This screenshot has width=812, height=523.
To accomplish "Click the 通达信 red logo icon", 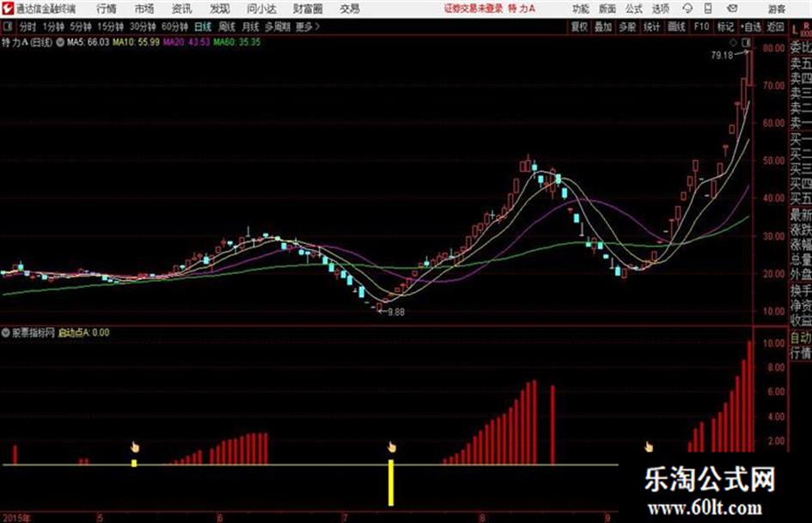I will pyautogui.click(x=7, y=9).
